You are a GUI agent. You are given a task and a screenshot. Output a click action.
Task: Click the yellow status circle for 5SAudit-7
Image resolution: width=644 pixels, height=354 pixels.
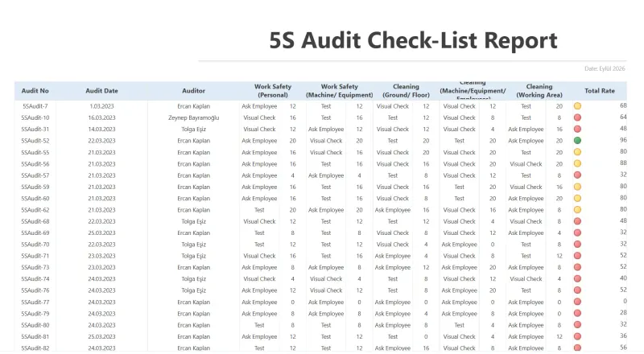pyautogui.click(x=577, y=106)
